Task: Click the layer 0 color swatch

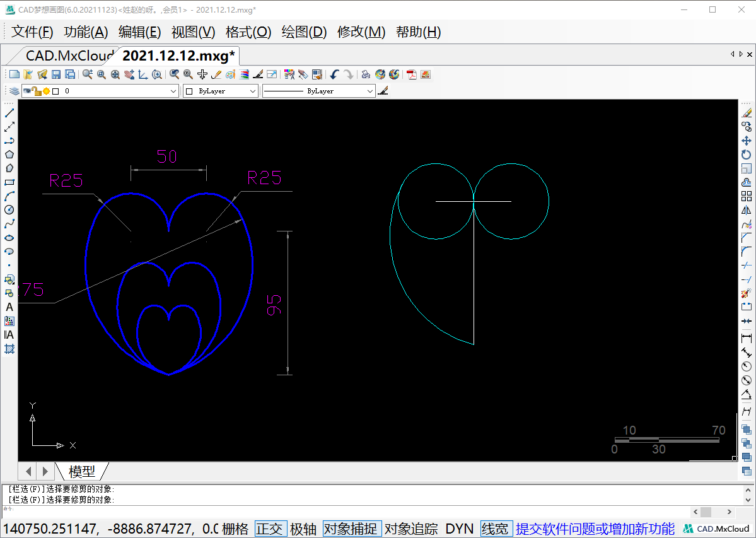Action: [55, 91]
